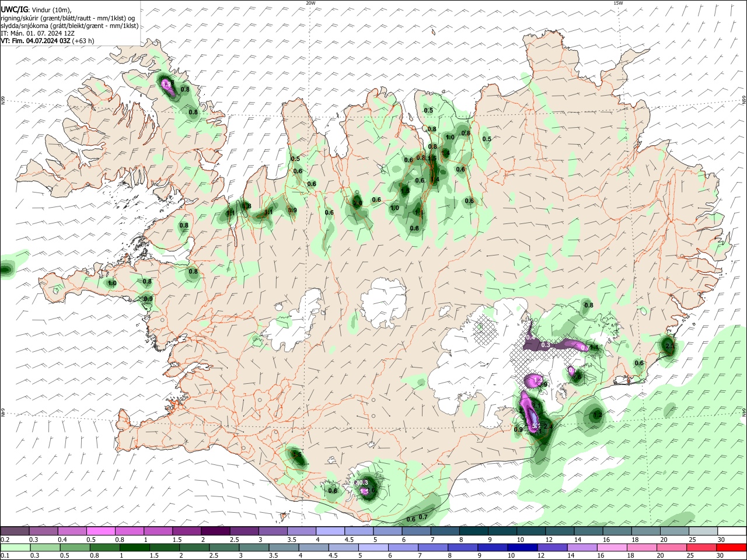Click the grey-green 2.5 swatch in bottom row
This screenshot has width=747, height=560.
(x=224, y=548)
